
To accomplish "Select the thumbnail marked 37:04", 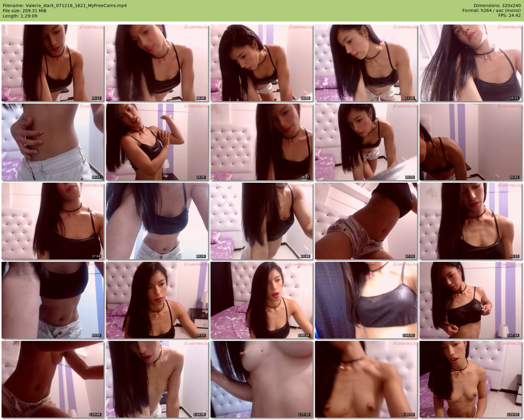I will [x=53, y=221].
